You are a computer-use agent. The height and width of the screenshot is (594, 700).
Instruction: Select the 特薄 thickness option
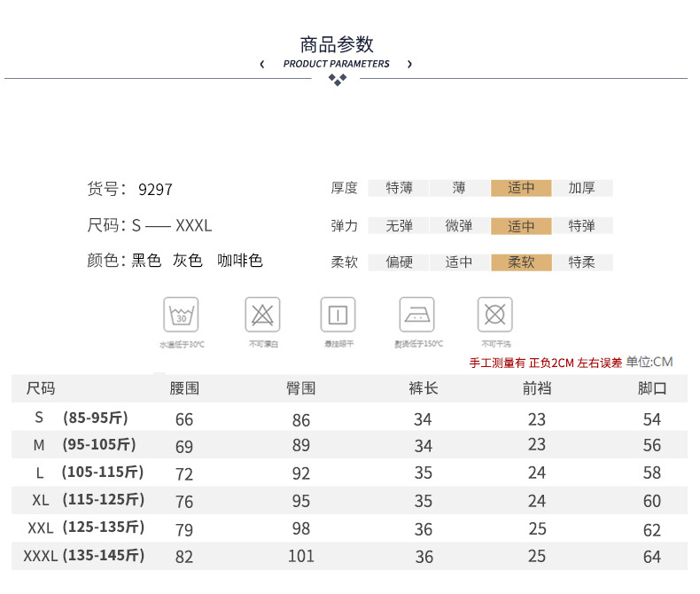[399, 188]
